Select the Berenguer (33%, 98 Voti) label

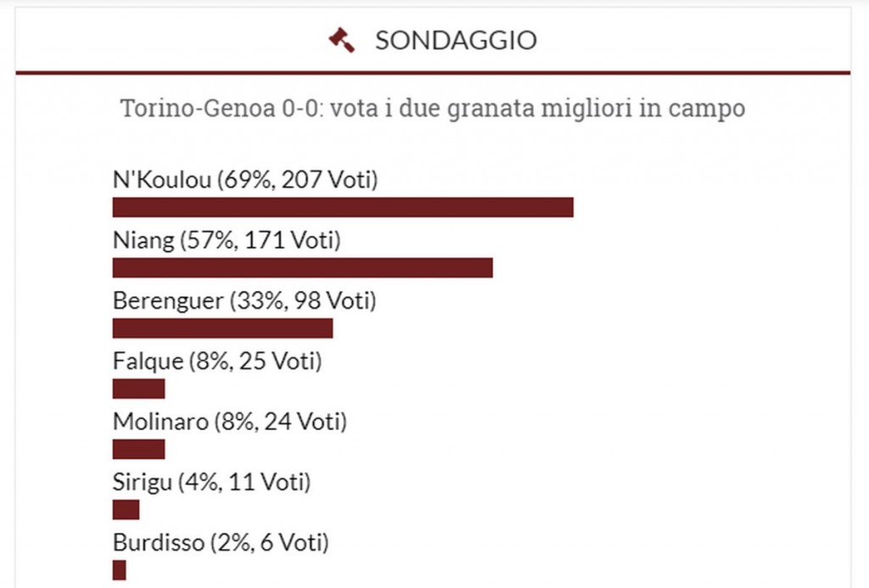pos(244,300)
